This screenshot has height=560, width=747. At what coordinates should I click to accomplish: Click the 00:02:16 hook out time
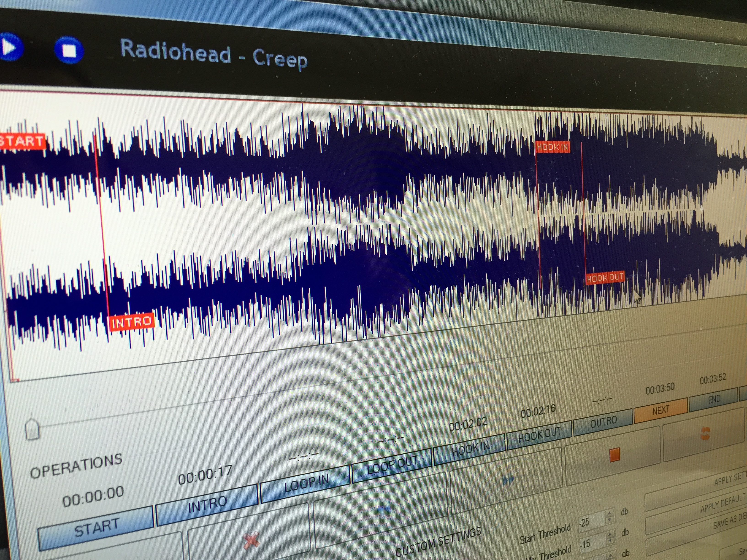pos(538,411)
